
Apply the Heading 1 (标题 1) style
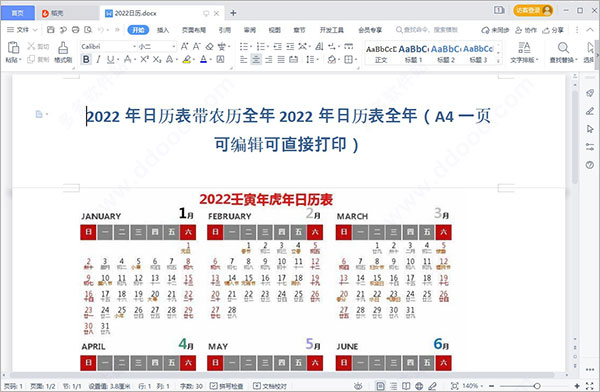coord(413,54)
